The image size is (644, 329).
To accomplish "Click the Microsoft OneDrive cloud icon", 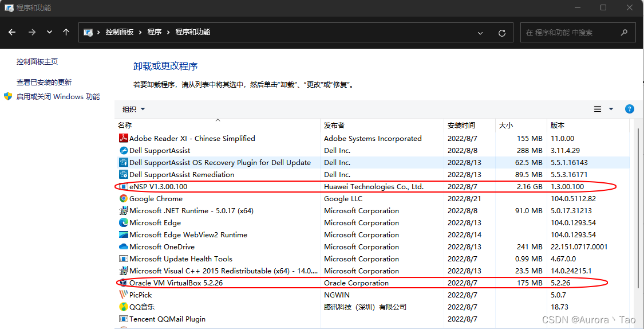I will tap(124, 246).
